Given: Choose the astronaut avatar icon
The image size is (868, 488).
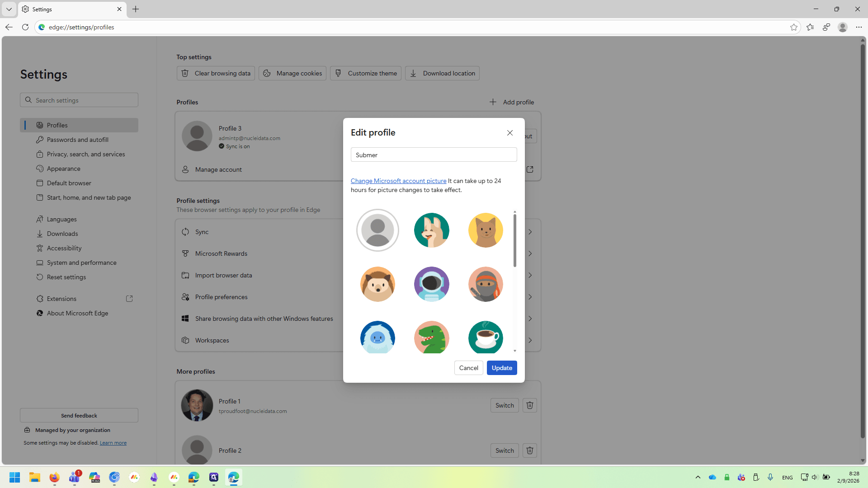Looking at the screenshot, I should point(431,284).
